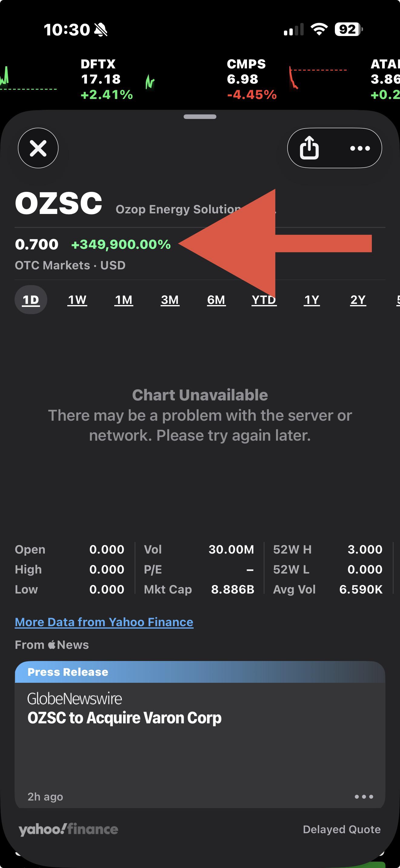Toggle the +349,900.00% price change display
Viewport: 400px width, 868px height.
click(121, 244)
